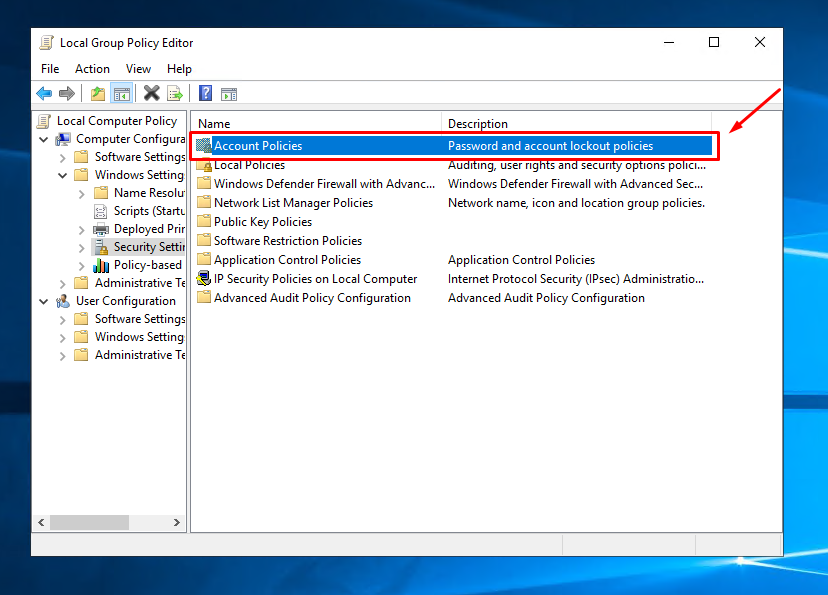
Task: Click the Local Policies lock folder icon
Action: coord(204,165)
